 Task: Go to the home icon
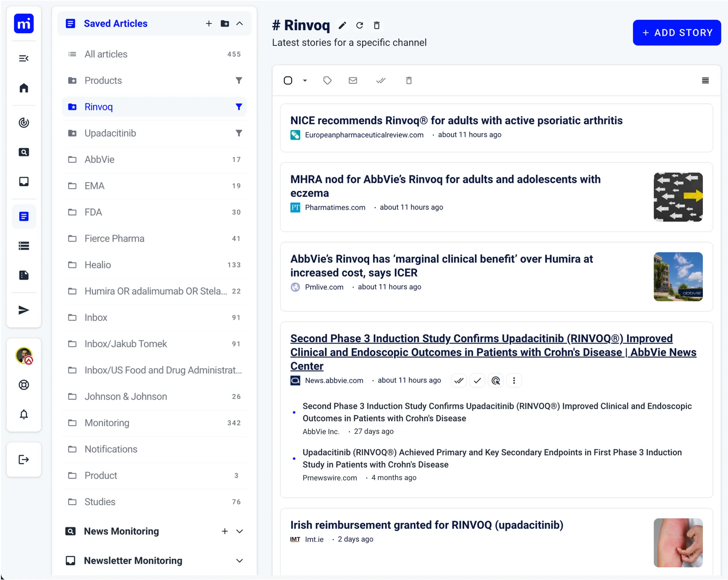coord(24,88)
